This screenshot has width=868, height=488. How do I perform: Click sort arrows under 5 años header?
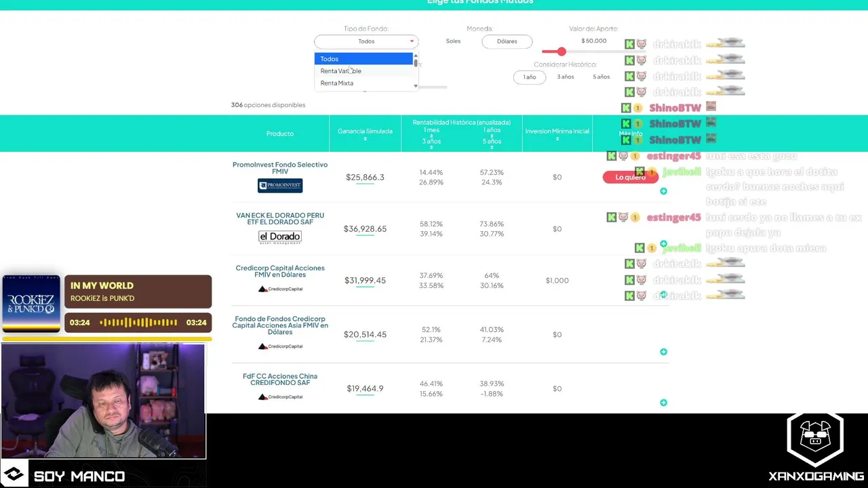click(492, 147)
